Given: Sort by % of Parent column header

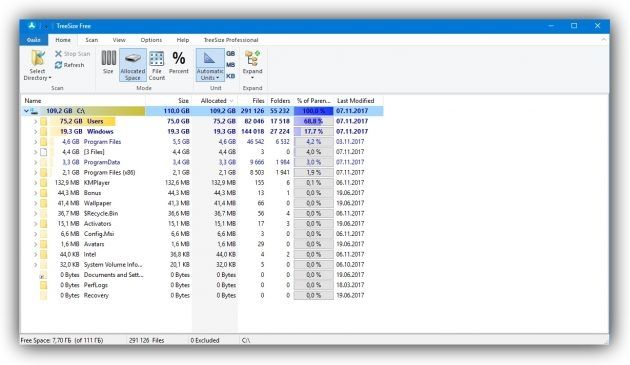Looking at the screenshot, I should [x=313, y=100].
